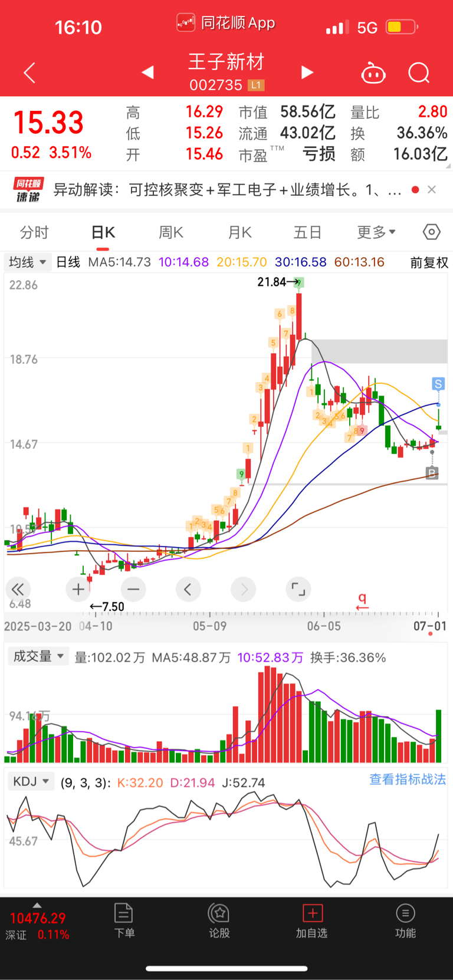Tap the 深证 10476.29 index value
Viewport: 453px width, 980px height.
click(38, 918)
